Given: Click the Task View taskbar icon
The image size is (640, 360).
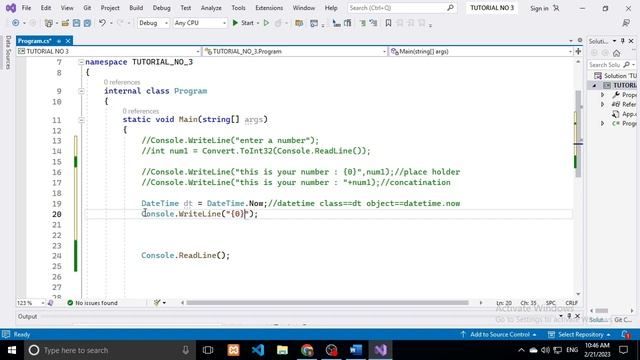Looking at the screenshot, I should (x=208, y=350).
